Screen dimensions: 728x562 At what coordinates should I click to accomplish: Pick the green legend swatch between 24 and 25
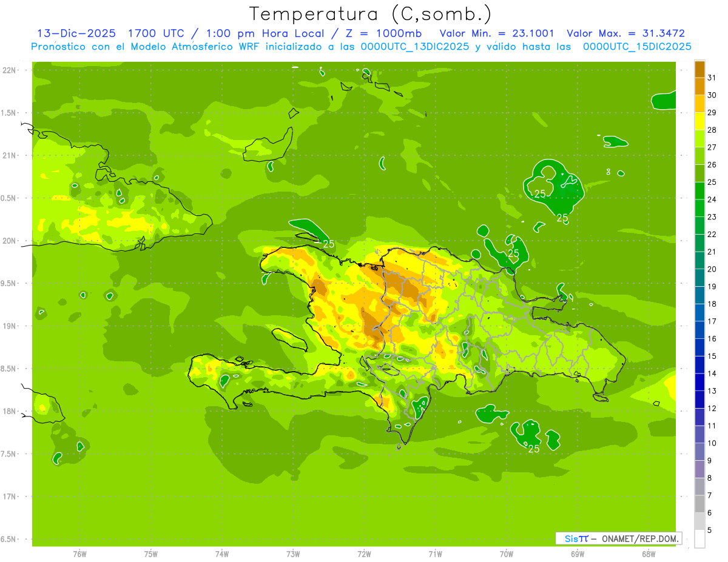pyautogui.click(x=699, y=191)
